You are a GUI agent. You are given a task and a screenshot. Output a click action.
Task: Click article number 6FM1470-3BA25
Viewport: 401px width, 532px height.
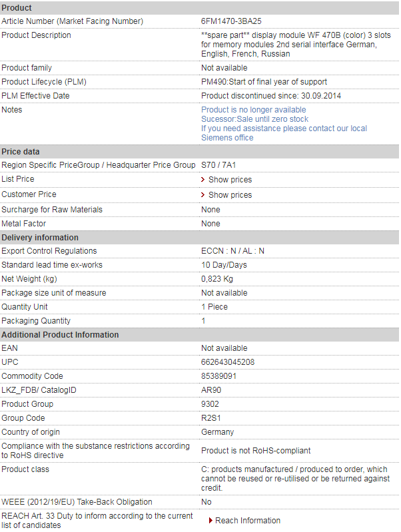(x=231, y=21)
